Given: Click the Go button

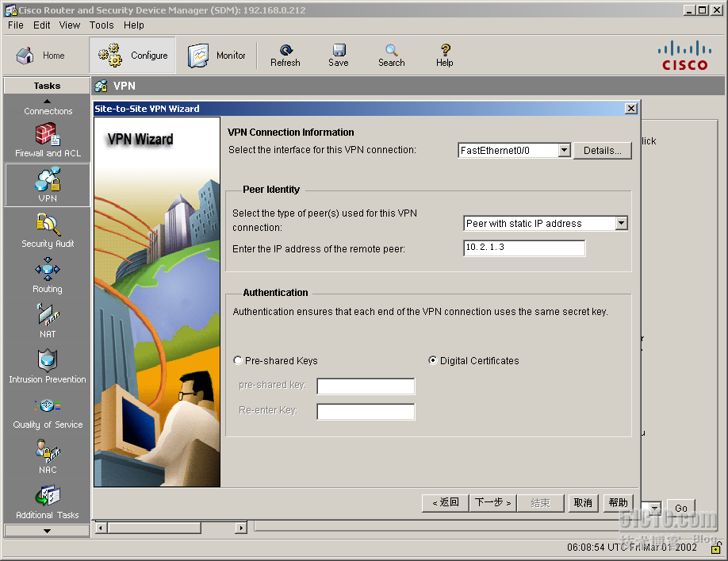Looking at the screenshot, I should pyautogui.click(x=681, y=508).
